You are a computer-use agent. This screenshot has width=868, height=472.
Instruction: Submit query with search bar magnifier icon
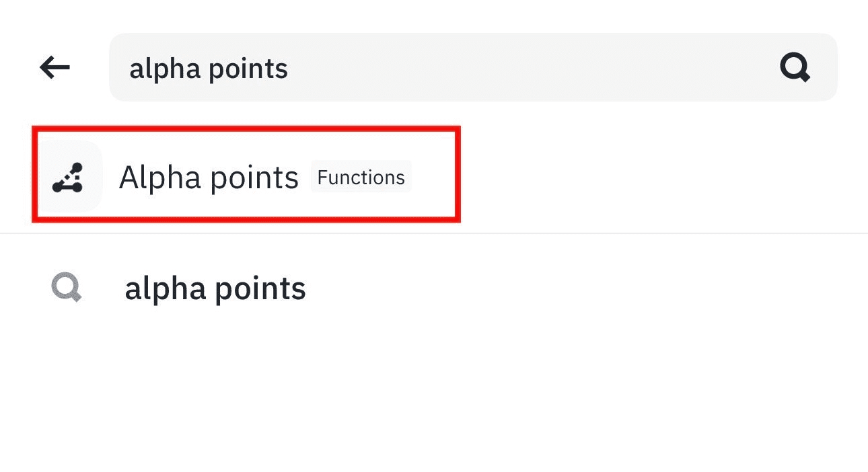795,68
